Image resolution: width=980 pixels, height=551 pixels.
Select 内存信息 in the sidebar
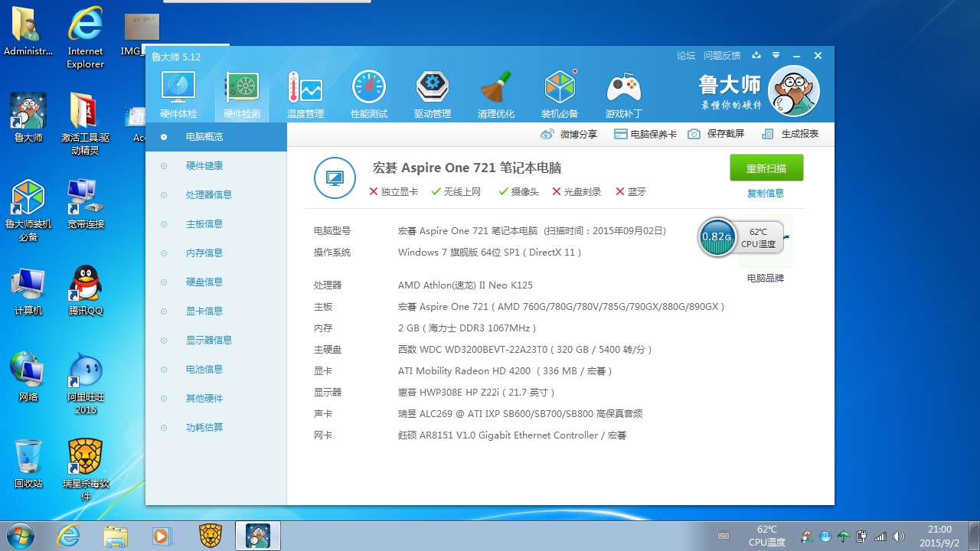(216, 253)
